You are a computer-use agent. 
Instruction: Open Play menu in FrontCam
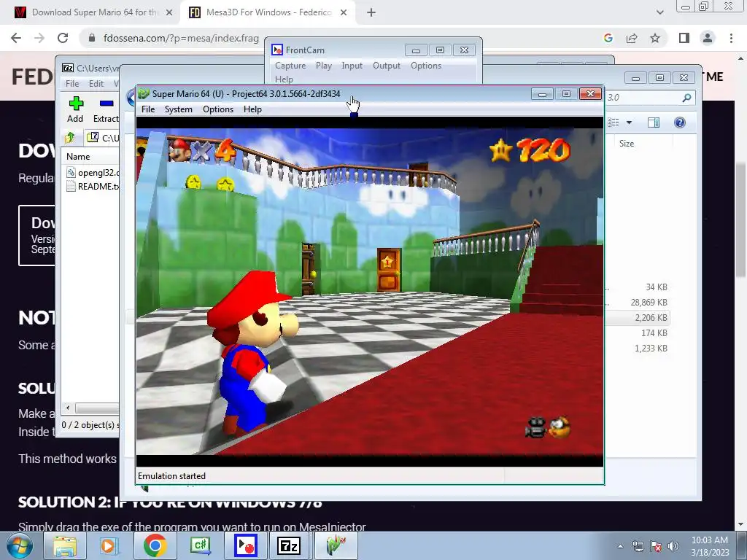pos(323,66)
